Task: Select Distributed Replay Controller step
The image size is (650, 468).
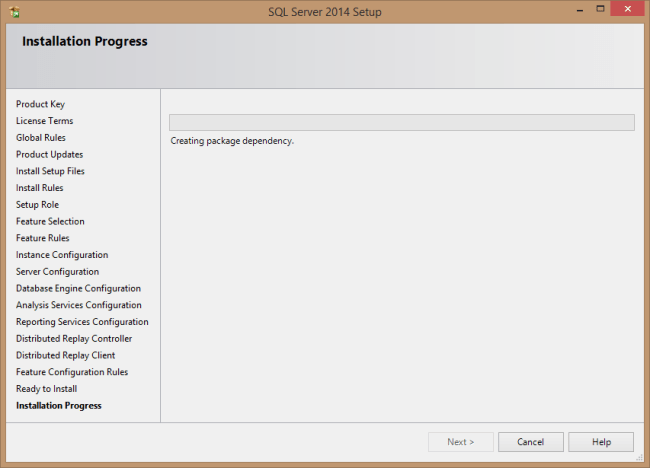Action: pos(74,339)
